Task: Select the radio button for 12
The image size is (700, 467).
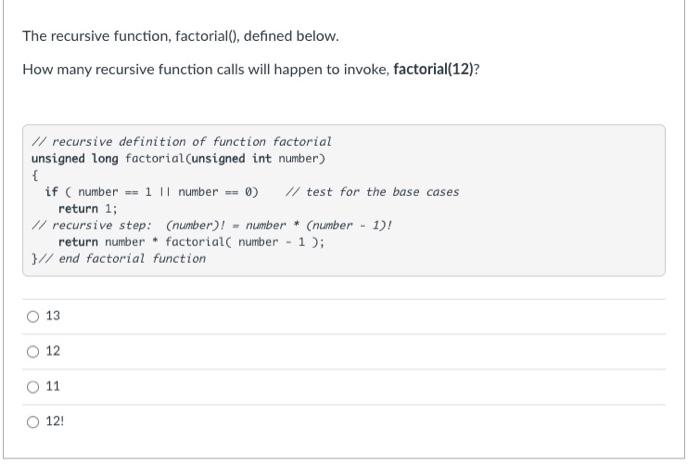Action: [33, 352]
